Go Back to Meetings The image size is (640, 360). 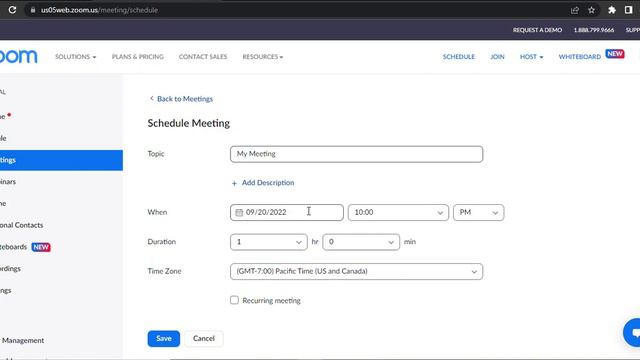(185, 99)
